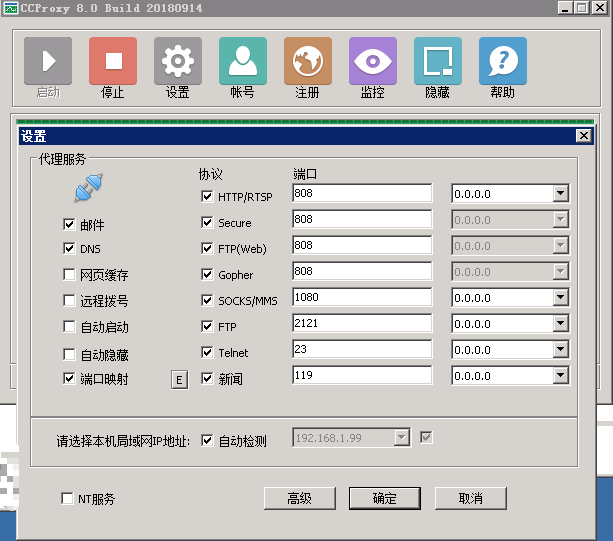Image resolution: width=613 pixels, height=541 pixels.
Task: Click the Secure port field 808
Action: click(362, 219)
